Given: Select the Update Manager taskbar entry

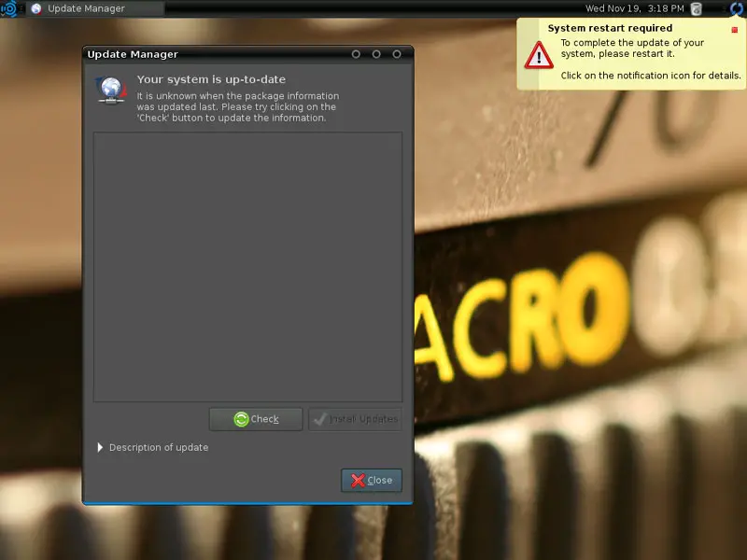Looking at the screenshot, I should pyautogui.click(x=95, y=8).
